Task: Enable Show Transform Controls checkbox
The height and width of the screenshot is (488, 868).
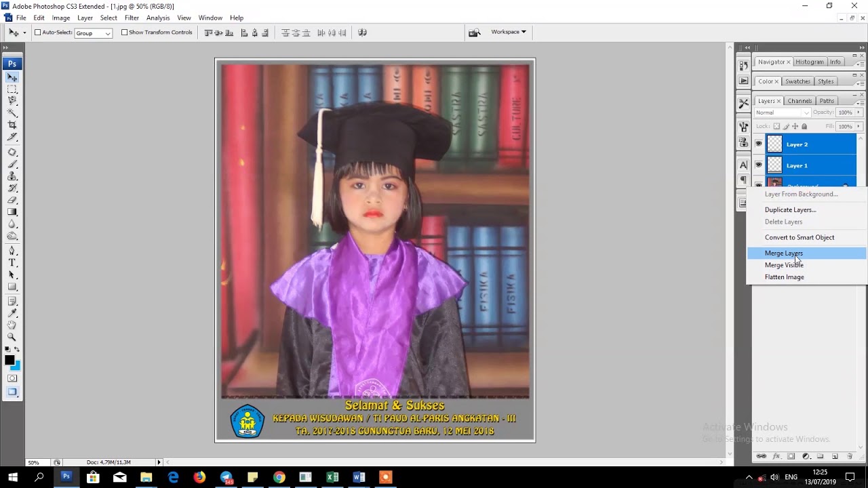Action: pos(124,32)
